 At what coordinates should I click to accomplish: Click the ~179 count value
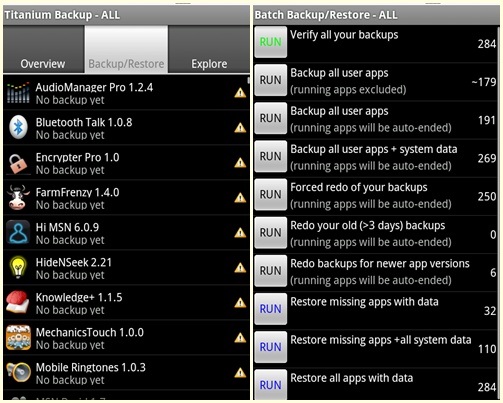pos(484,82)
